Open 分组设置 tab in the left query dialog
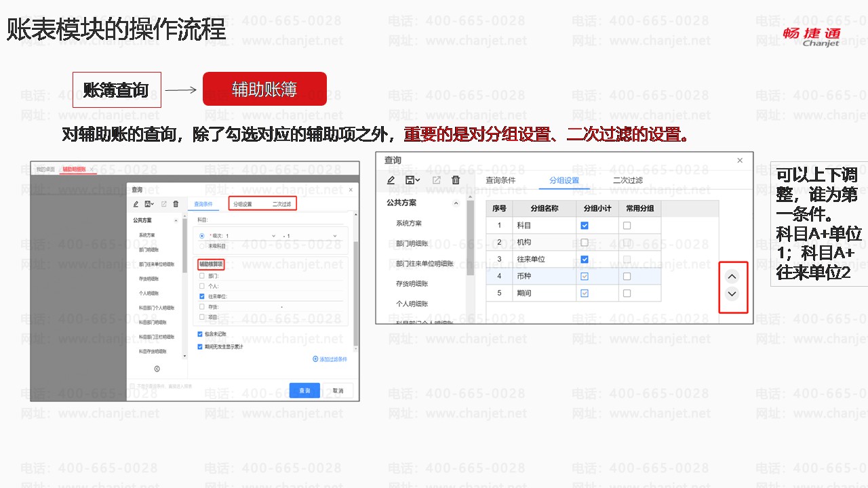Screen dimensions: 868x488 pos(243,204)
